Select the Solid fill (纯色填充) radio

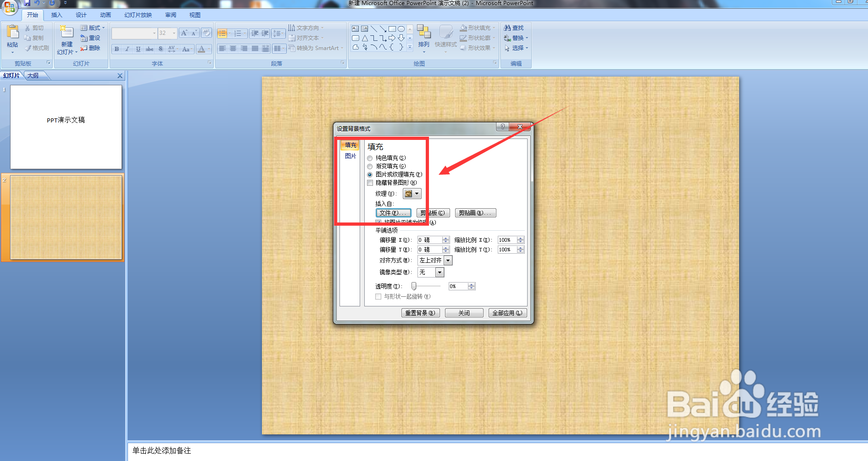370,158
